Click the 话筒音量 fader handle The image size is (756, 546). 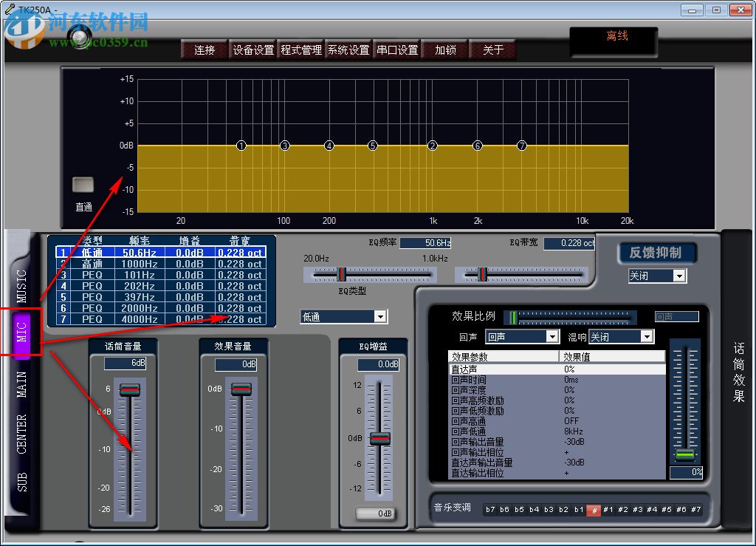point(130,390)
